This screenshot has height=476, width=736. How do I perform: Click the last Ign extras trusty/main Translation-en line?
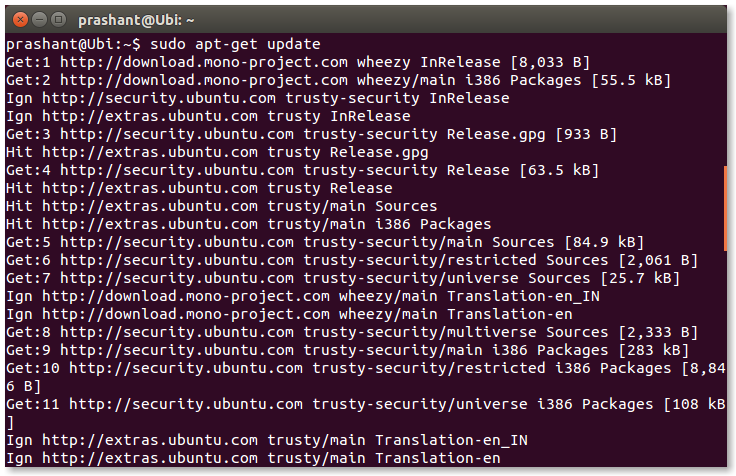click(253, 458)
